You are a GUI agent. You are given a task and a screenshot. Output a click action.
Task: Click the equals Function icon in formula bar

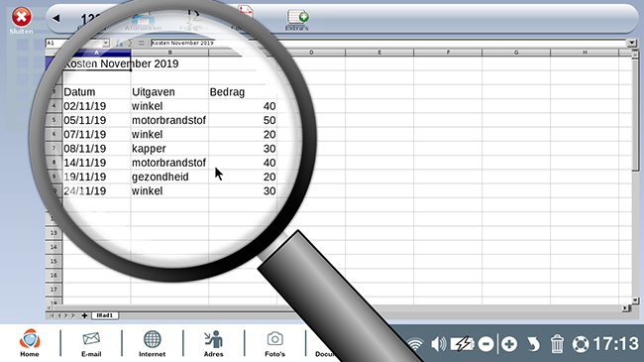pos(142,43)
